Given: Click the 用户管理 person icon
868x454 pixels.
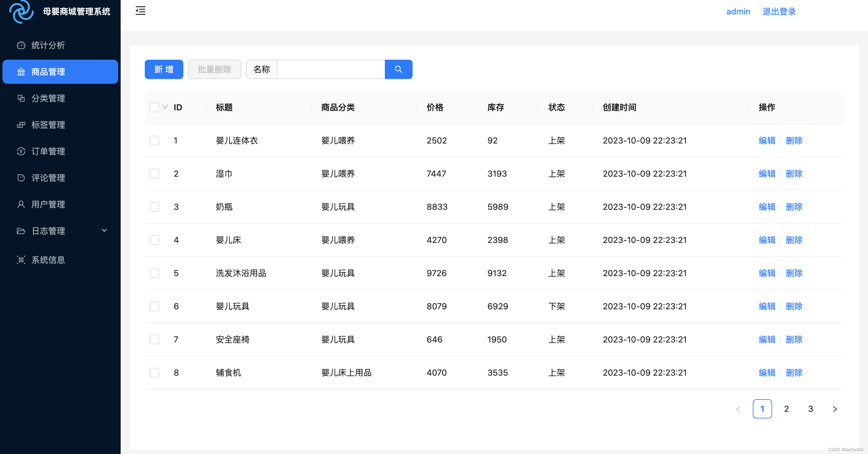Looking at the screenshot, I should [21, 204].
